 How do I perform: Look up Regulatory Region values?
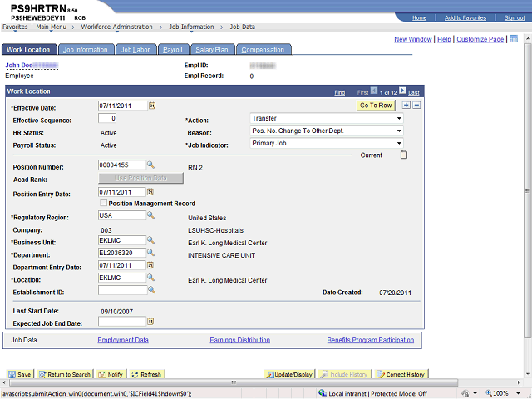(150, 215)
